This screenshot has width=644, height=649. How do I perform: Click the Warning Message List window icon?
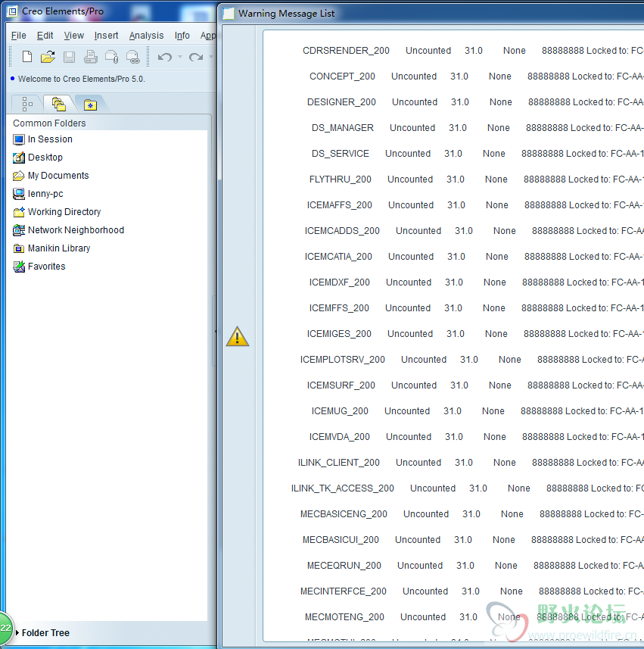[x=229, y=14]
